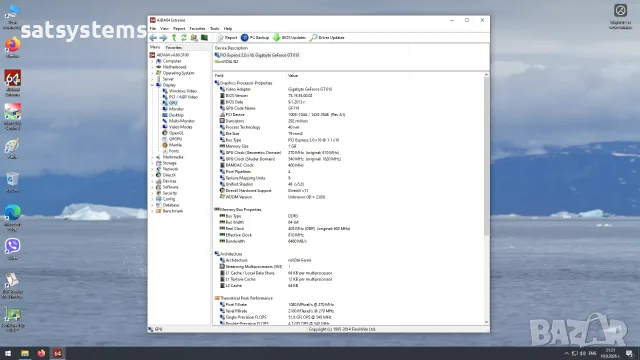Expand the Multimedia tree node

coord(153,157)
